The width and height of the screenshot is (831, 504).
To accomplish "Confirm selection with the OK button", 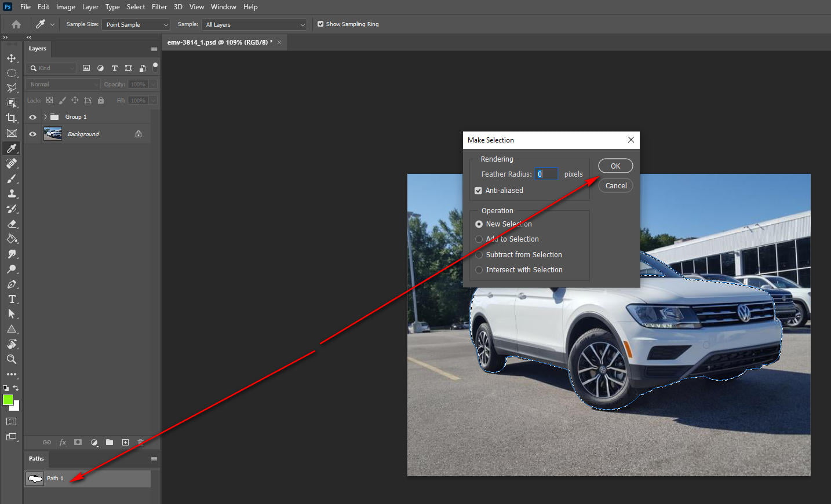I will 615,166.
